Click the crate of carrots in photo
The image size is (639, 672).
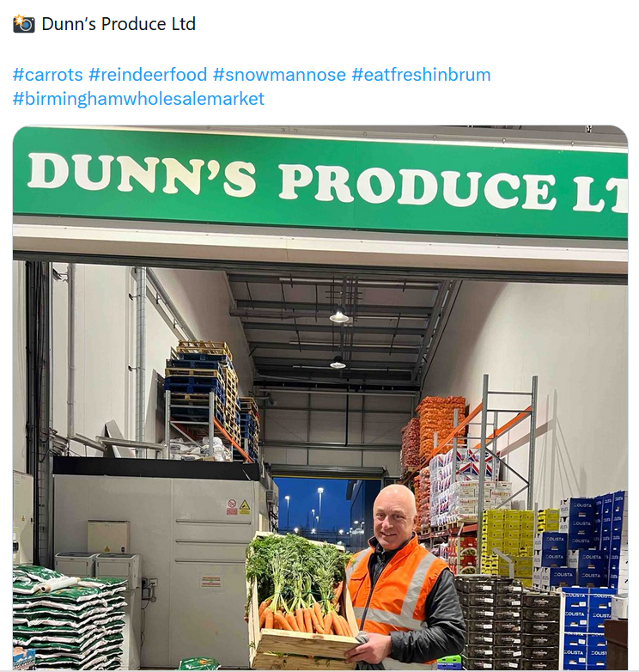301,600
